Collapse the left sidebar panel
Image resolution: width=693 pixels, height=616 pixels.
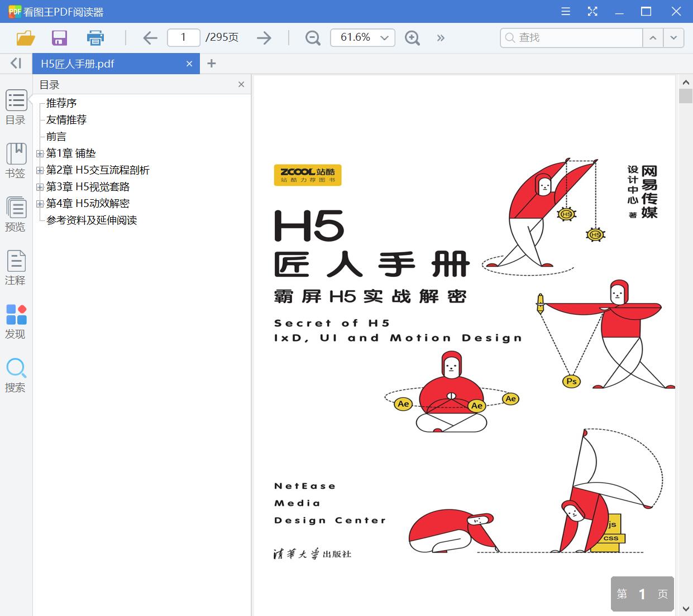(x=16, y=63)
